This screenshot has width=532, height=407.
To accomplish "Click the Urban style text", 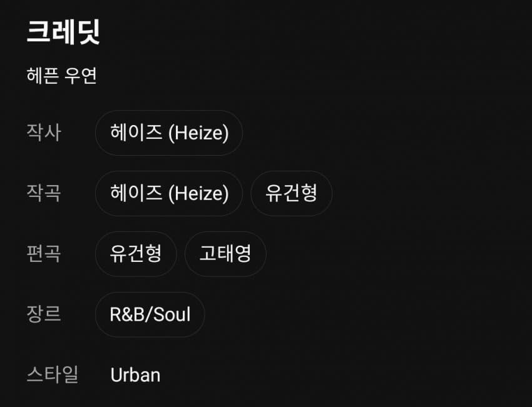I will coord(135,375).
